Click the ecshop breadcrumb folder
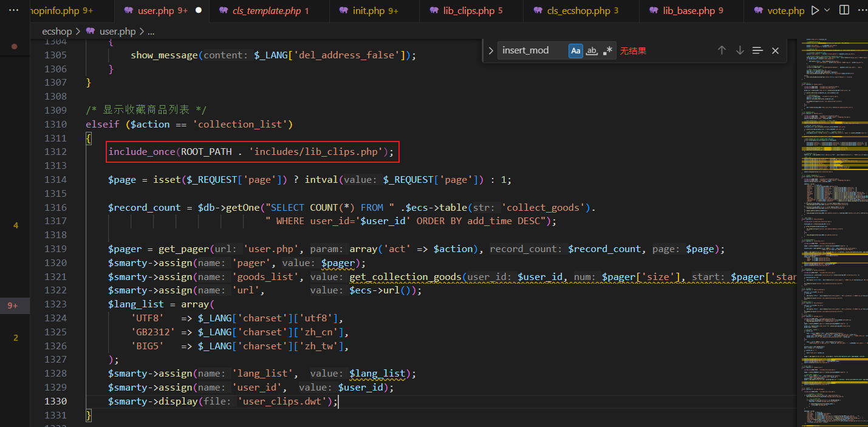 (57, 31)
